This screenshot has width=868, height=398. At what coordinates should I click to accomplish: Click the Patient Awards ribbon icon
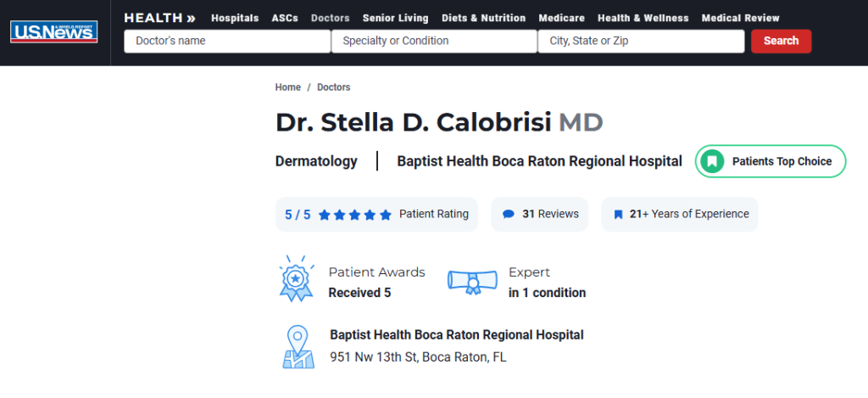click(x=296, y=277)
